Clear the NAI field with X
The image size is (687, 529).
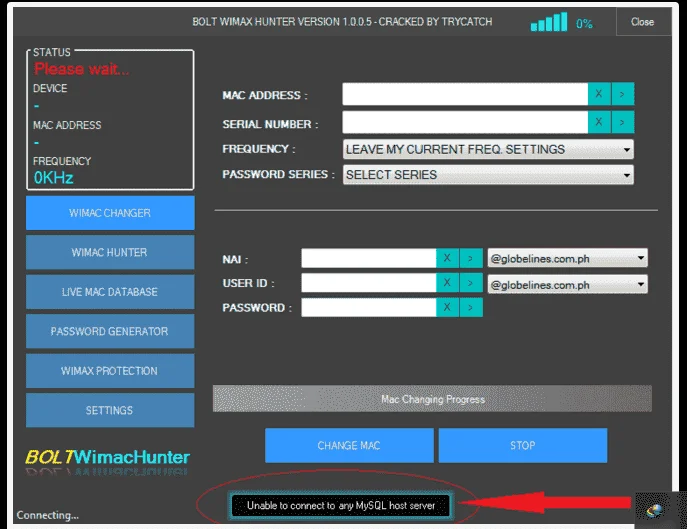point(447,258)
